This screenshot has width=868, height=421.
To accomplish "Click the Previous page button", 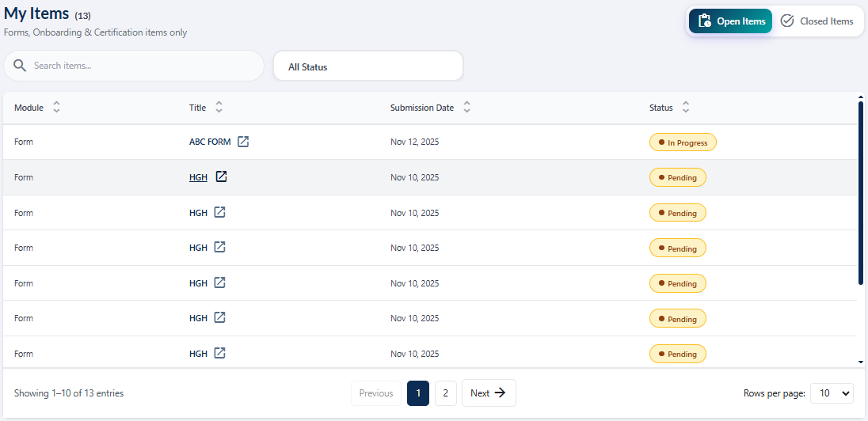I will (x=376, y=393).
